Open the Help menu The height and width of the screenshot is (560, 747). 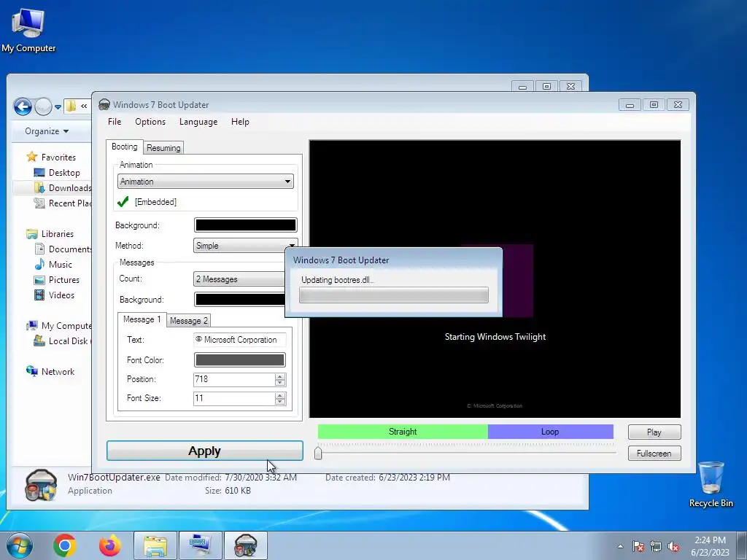click(240, 122)
